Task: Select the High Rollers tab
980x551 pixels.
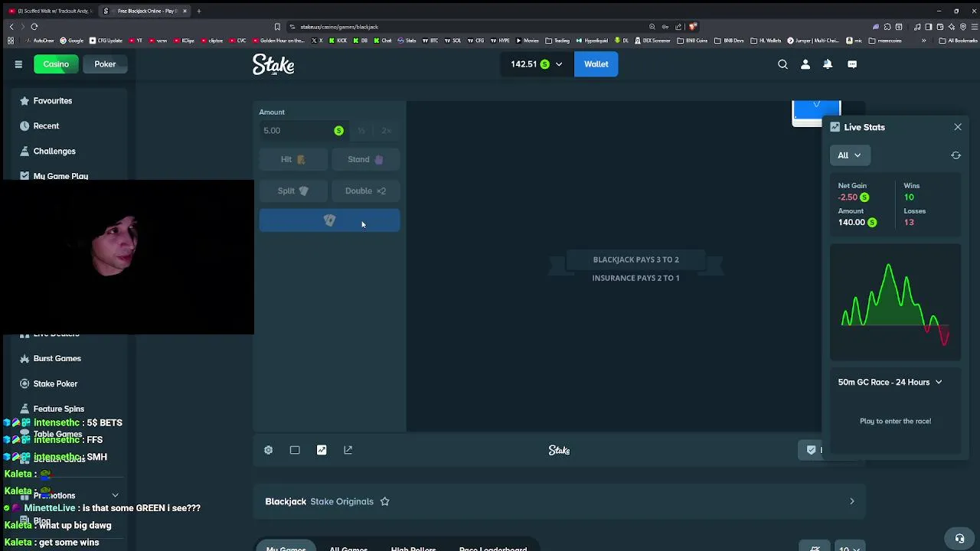Action: 413,548
